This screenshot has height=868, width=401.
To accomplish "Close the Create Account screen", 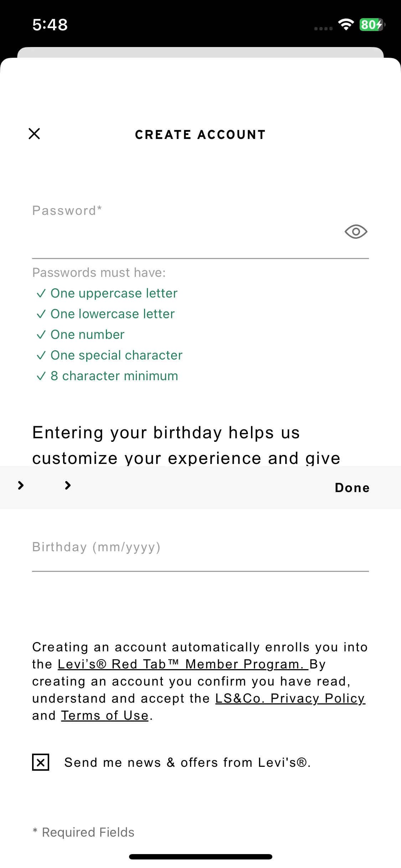I will point(34,134).
